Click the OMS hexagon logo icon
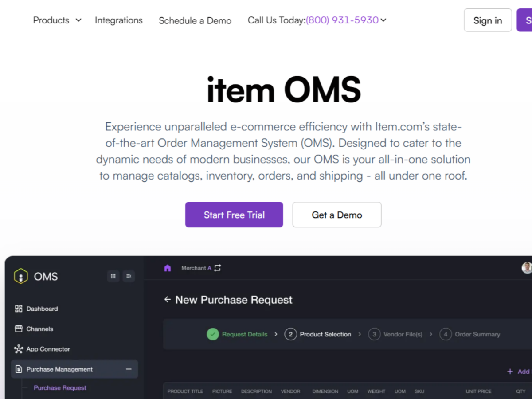This screenshot has width=532, height=399. pos(21,276)
